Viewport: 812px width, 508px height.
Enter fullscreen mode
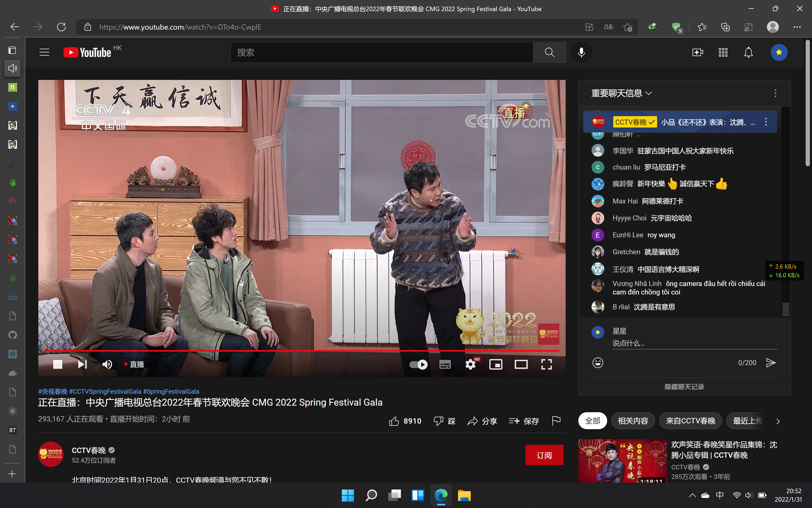coord(547,364)
